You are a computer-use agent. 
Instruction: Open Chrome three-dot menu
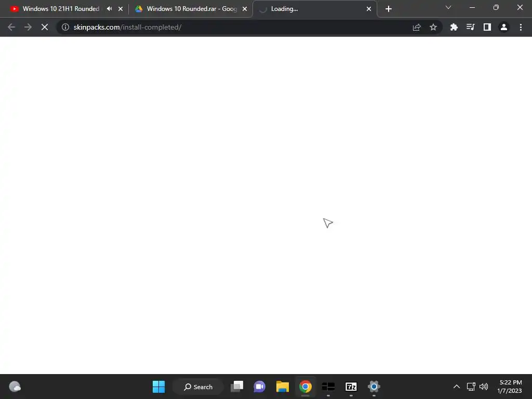click(521, 27)
